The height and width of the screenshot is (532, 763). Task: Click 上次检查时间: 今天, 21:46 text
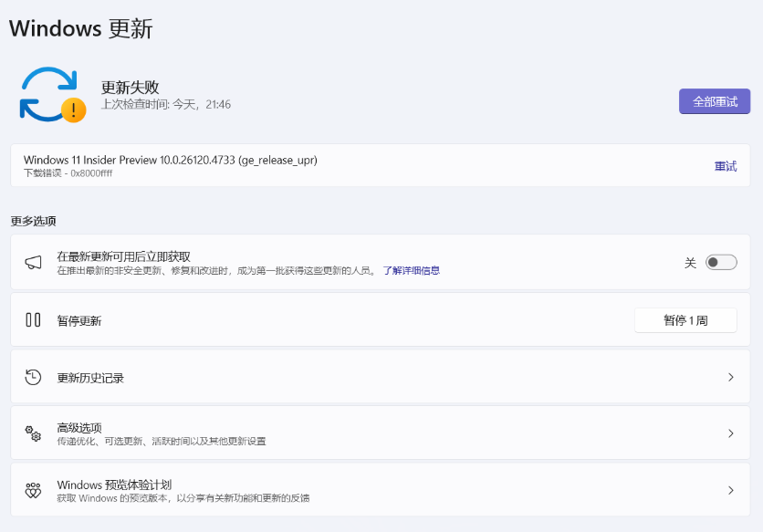click(166, 104)
